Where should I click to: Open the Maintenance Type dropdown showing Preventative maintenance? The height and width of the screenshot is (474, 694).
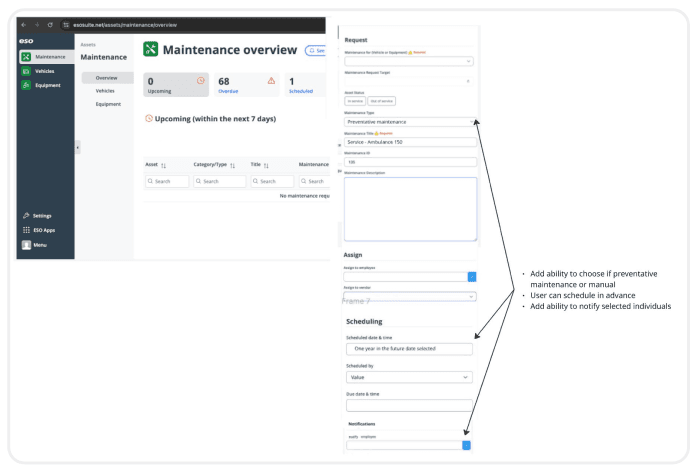[x=410, y=122]
